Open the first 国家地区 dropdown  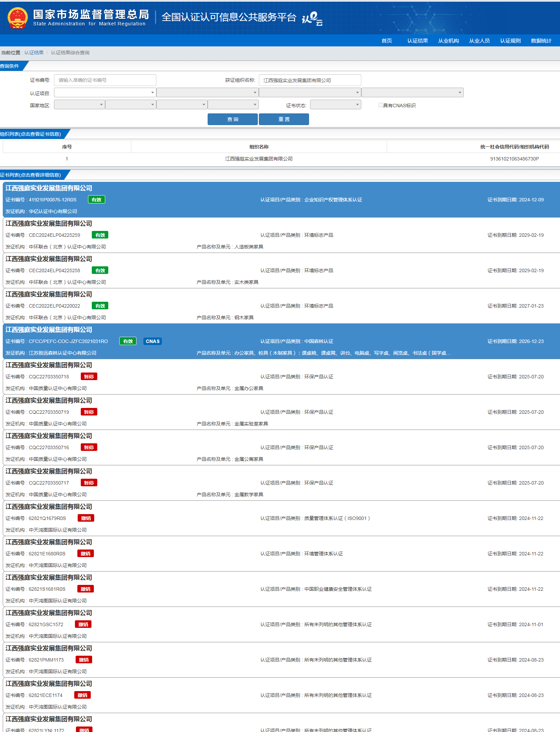(79, 104)
